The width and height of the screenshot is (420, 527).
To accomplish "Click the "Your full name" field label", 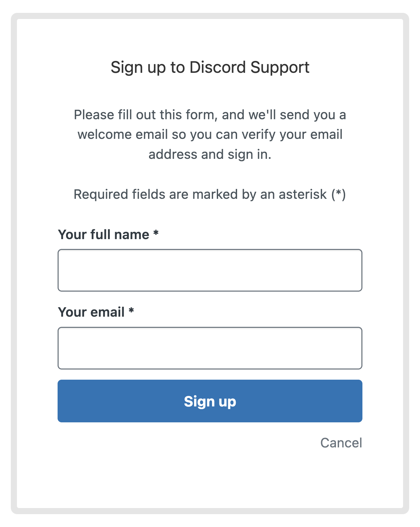I will click(x=104, y=234).
